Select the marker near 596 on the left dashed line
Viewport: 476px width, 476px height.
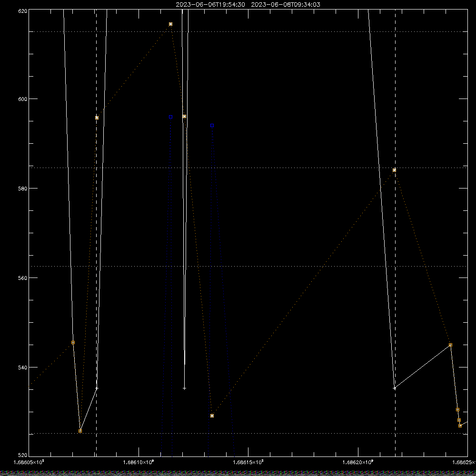97,118
